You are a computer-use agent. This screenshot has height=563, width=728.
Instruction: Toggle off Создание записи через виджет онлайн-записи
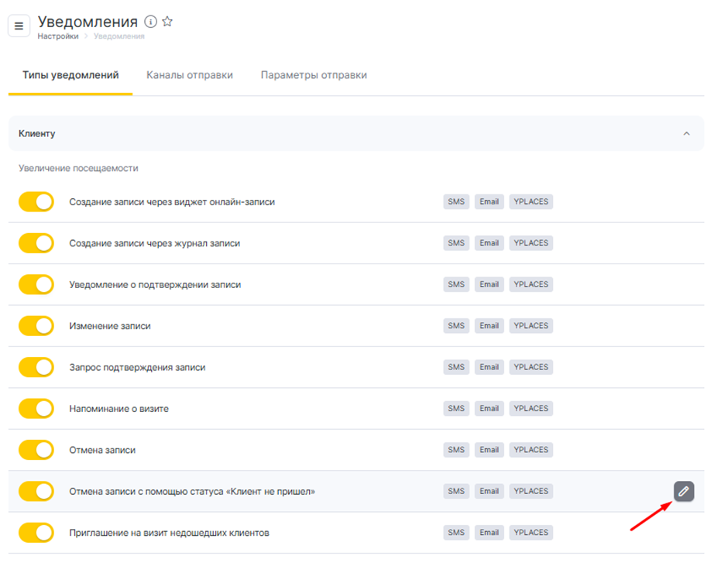[x=36, y=202]
